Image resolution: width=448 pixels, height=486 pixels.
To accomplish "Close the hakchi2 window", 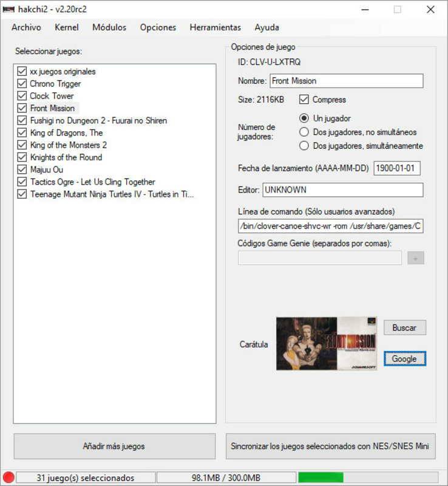I will click(x=430, y=9).
